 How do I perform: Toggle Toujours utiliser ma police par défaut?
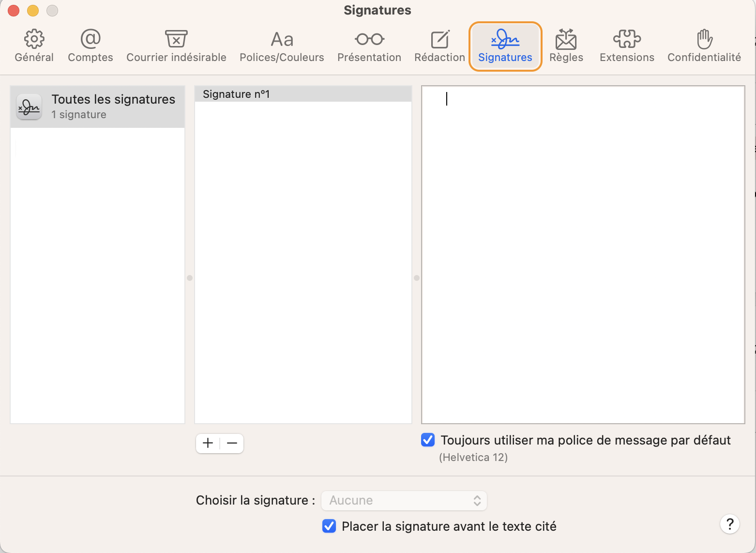(428, 440)
